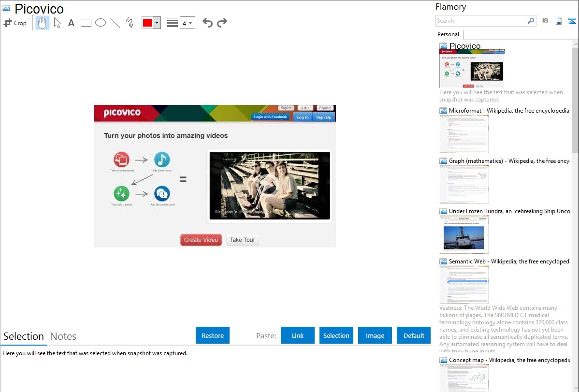Undo the last annotation
This screenshot has height=392, width=579.
[x=207, y=23]
